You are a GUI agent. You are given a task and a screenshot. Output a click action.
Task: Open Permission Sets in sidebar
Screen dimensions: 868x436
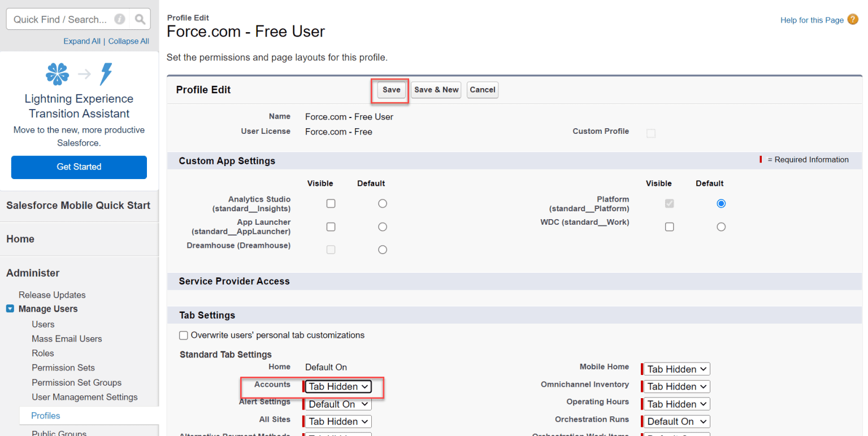pos(63,368)
